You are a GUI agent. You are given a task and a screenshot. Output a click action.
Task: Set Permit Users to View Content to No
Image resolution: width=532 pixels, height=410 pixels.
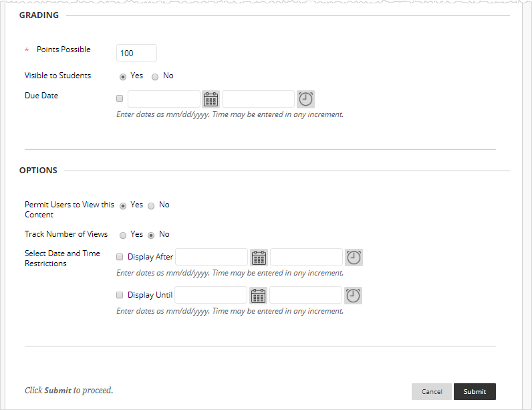151,205
